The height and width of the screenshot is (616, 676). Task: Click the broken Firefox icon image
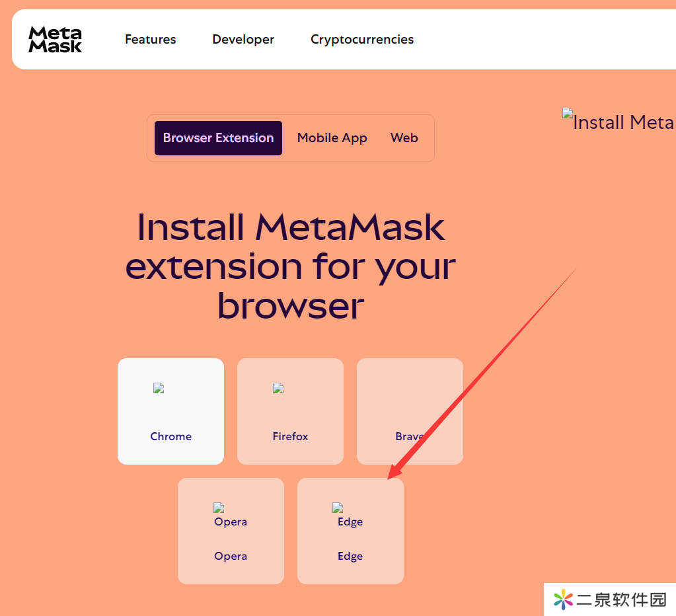pyautogui.click(x=278, y=389)
